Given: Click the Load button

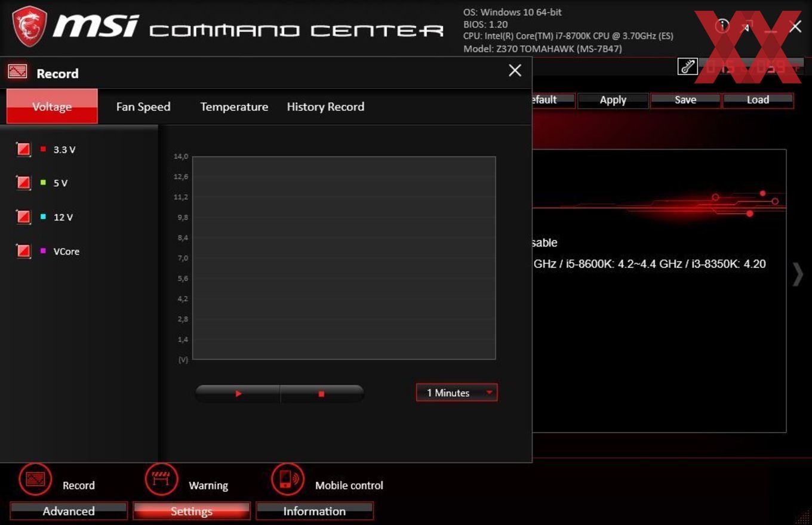Looking at the screenshot, I should point(758,100).
